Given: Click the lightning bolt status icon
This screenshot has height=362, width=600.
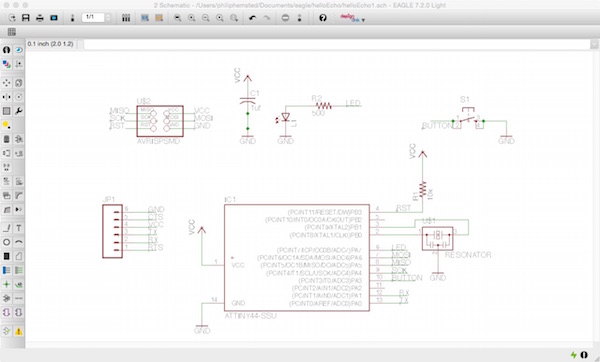Looking at the screenshot, I should (x=573, y=355).
